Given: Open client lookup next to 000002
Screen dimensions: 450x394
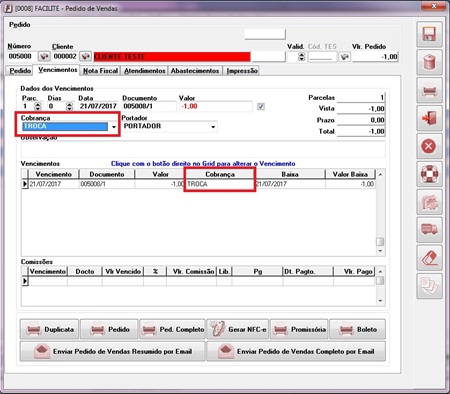Looking at the screenshot, I should (x=86, y=56).
